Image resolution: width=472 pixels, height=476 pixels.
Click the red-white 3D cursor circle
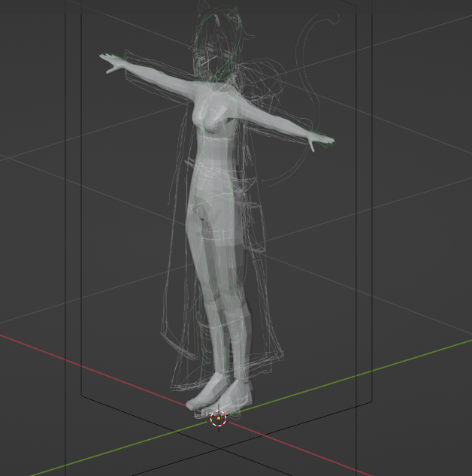pos(219,418)
